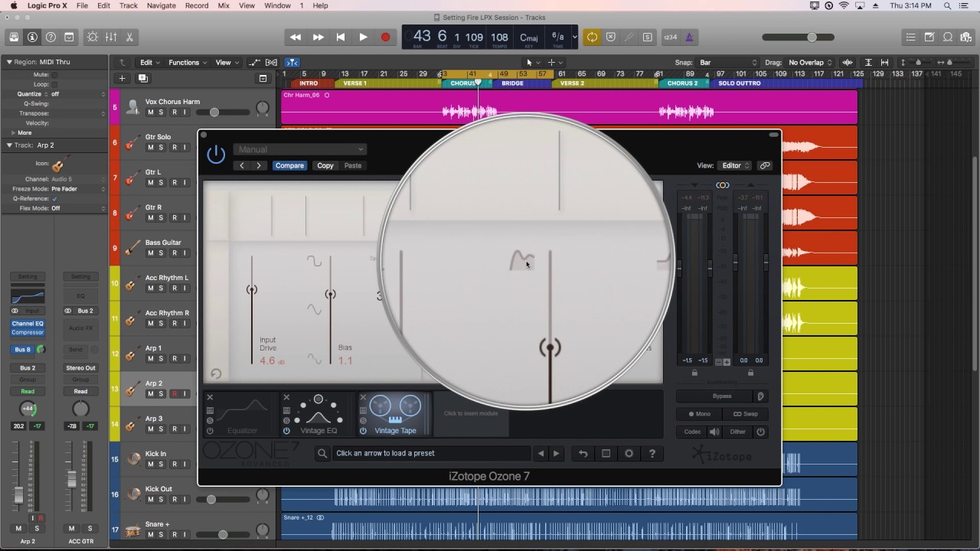Open Editors scissors icon
The image size is (980, 551).
129,37
